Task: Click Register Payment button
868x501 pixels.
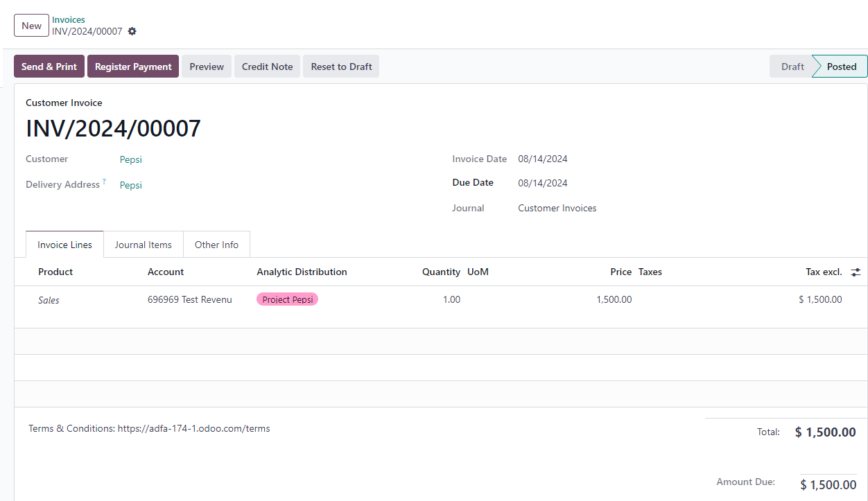Action: pos(133,67)
